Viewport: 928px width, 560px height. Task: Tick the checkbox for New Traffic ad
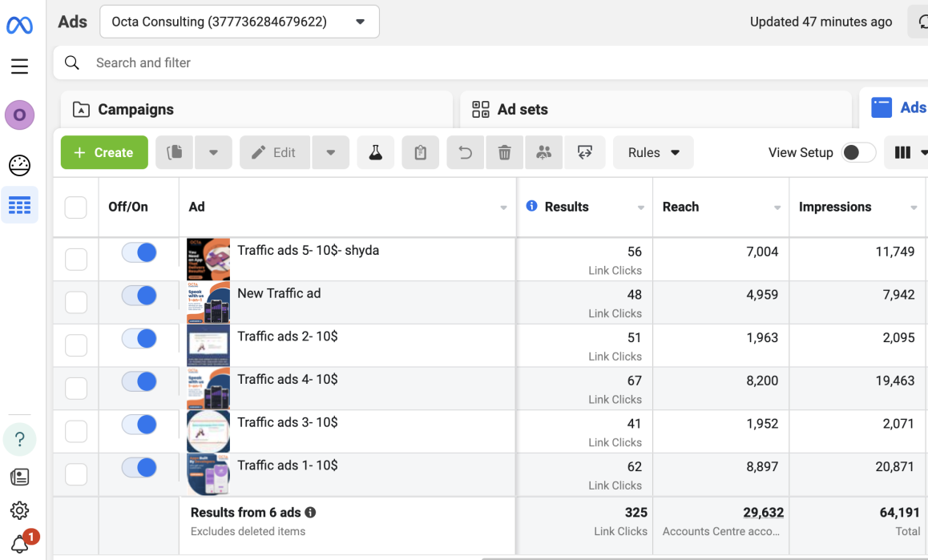[x=76, y=303]
